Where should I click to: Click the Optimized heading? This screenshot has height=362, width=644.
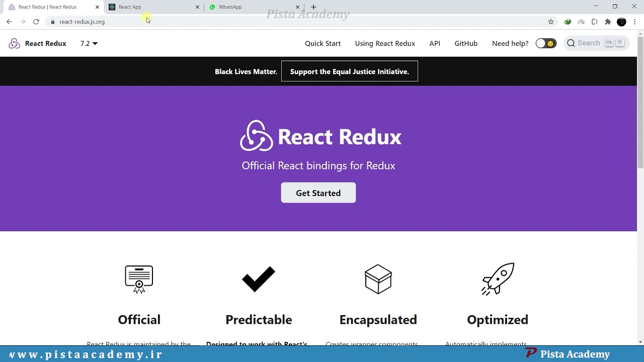click(498, 320)
